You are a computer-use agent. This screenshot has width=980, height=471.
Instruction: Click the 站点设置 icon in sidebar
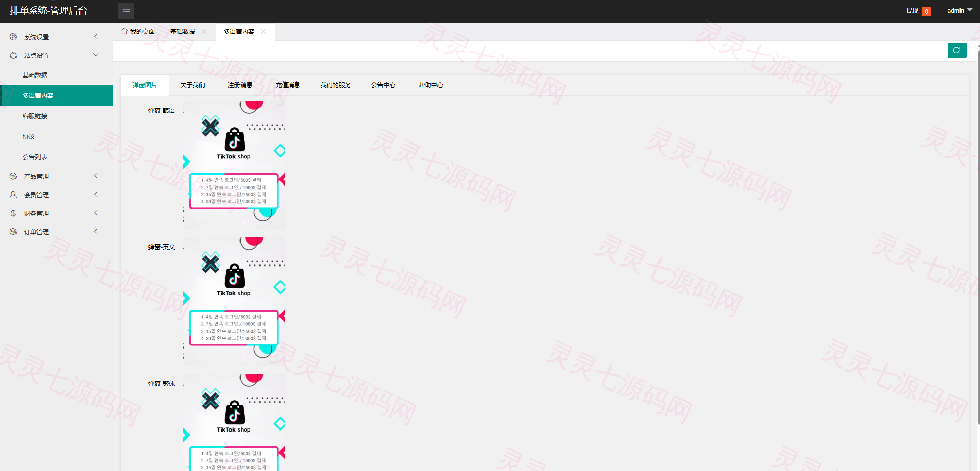pyautogui.click(x=13, y=55)
